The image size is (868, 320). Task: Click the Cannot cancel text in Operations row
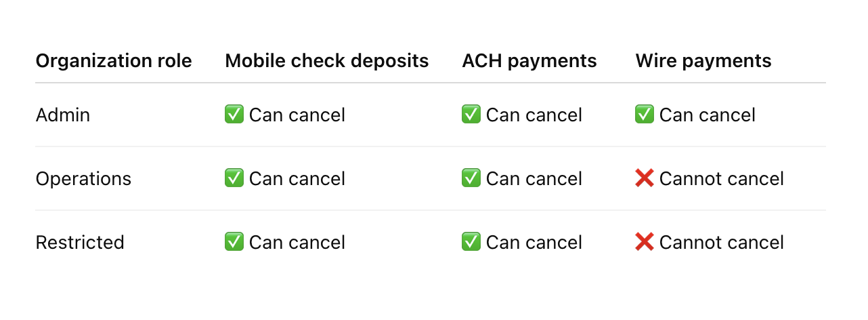click(722, 179)
